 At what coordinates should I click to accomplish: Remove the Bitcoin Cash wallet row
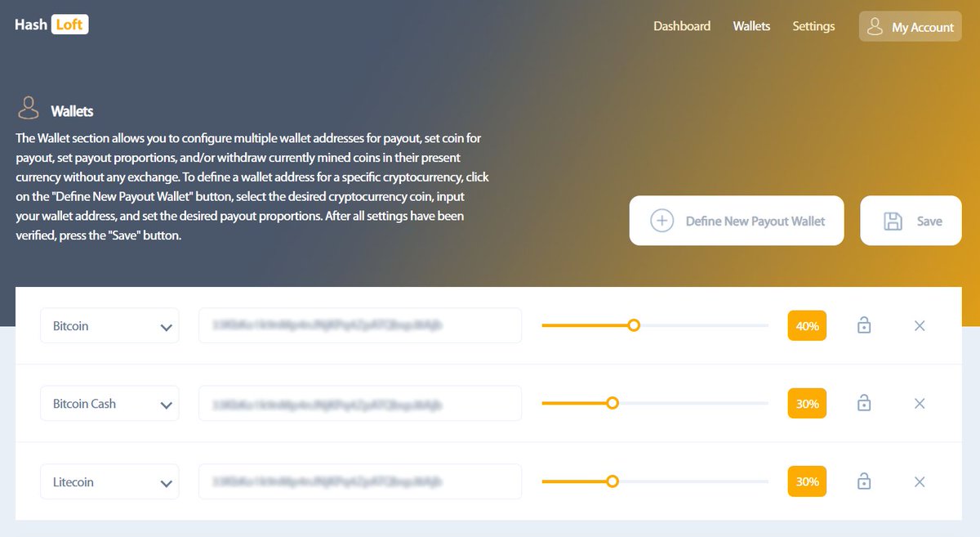coord(920,404)
